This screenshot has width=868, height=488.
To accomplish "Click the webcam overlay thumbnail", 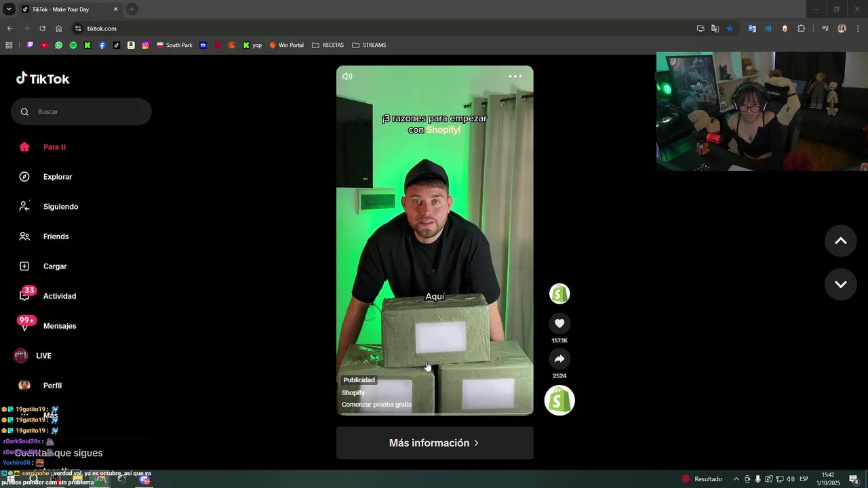I will pyautogui.click(x=762, y=112).
